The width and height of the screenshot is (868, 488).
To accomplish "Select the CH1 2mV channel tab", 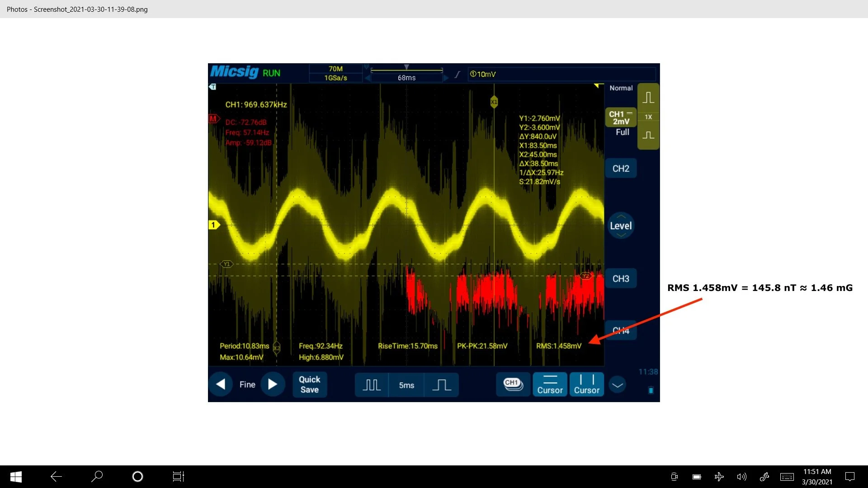I will pyautogui.click(x=620, y=117).
